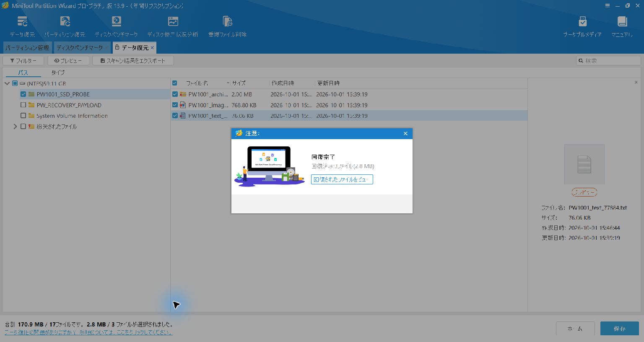This screenshot has width=644, height=342.
Task: Click the スキャン結果をエクスポート button
Action: (133, 61)
